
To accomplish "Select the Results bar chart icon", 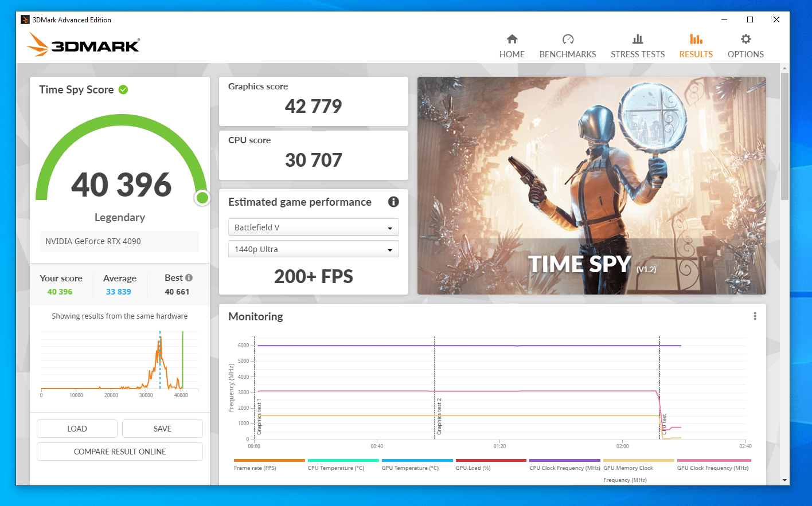I will pyautogui.click(x=696, y=39).
